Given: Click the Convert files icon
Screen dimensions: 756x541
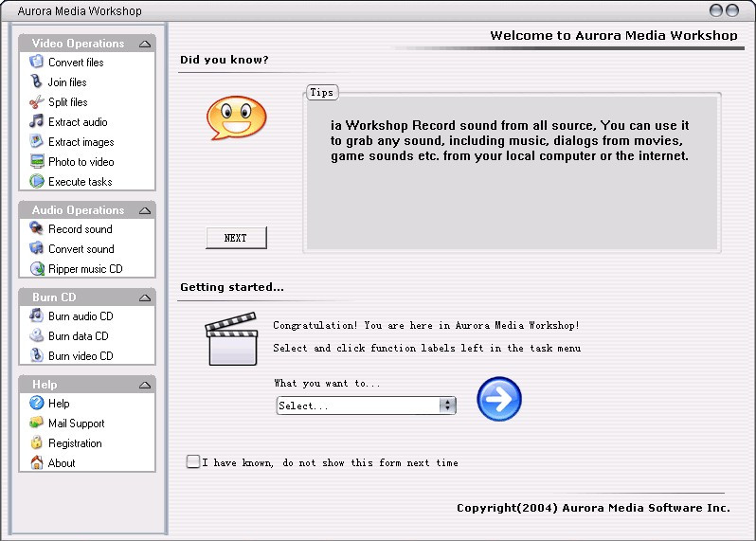Looking at the screenshot, I should pyautogui.click(x=36, y=62).
